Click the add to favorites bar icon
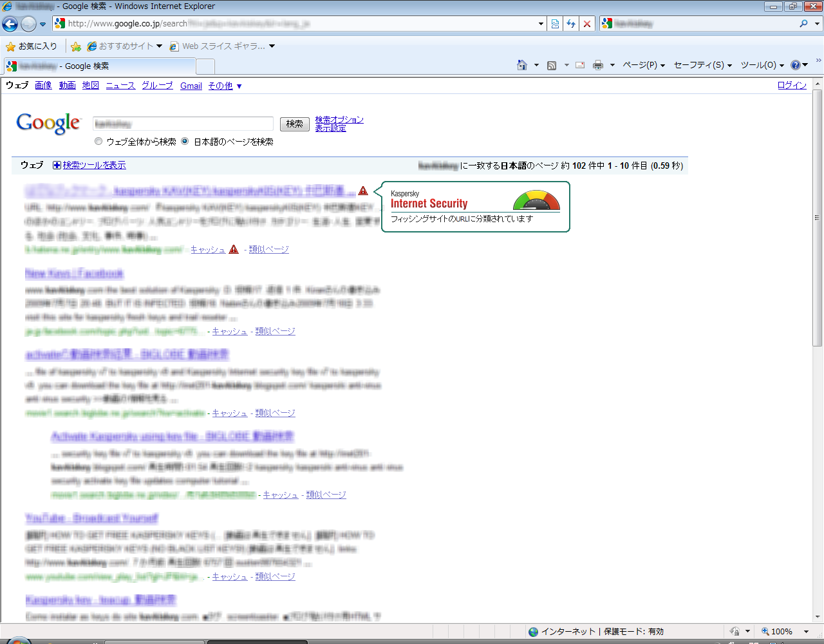Screen dimensions: 824x644 [x=76, y=46]
